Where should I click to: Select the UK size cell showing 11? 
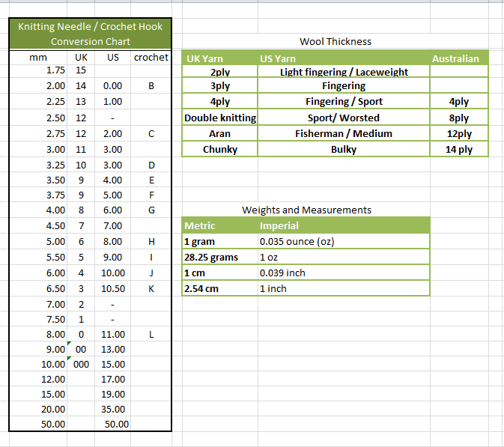tap(81, 150)
